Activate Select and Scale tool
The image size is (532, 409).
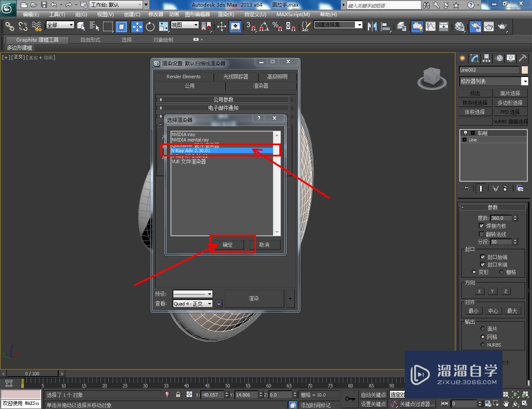163,27
